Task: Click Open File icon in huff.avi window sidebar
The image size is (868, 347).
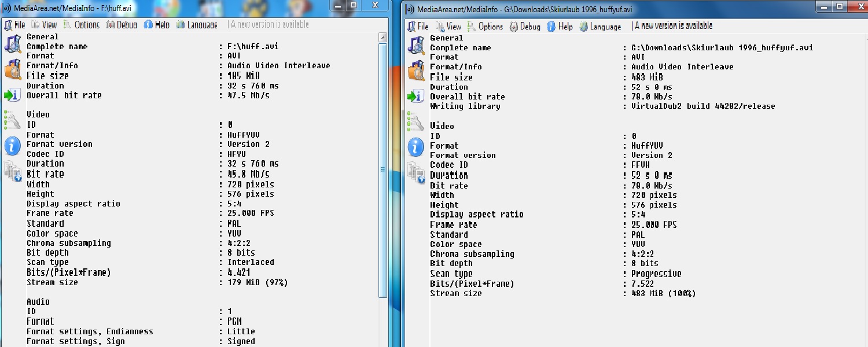Action: point(12,45)
